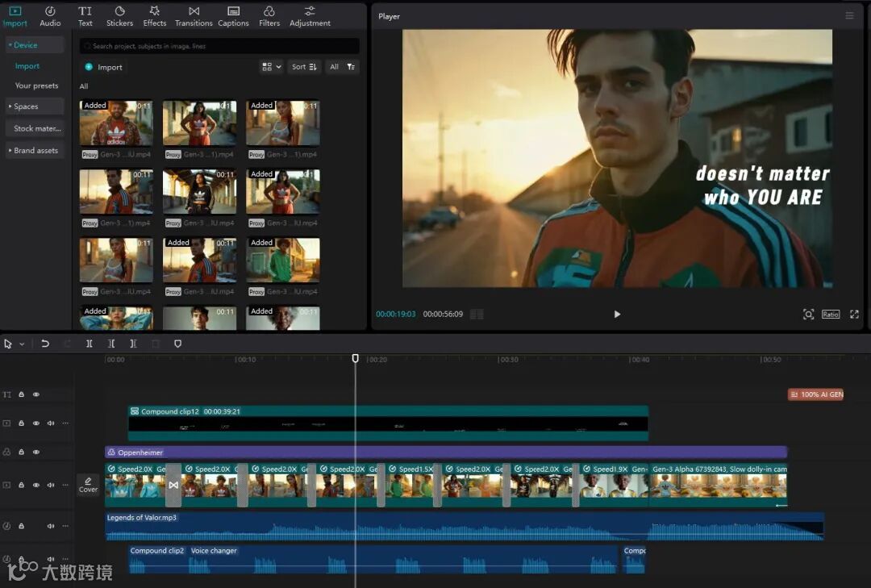Click the Split tool in timeline toolbar
Image resolution: width=871 pixels, height=588 pixels.
pos(90,344)
